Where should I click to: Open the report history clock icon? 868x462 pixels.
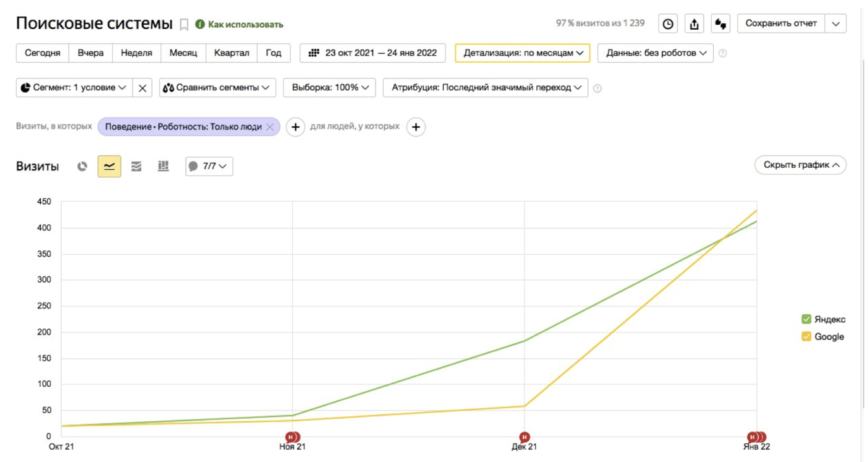pyautogui.click(x=668, y=24)
